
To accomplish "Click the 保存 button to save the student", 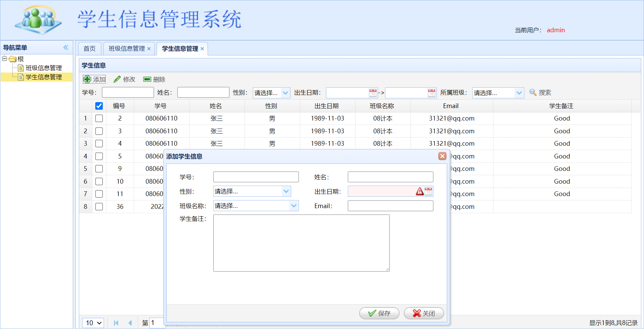I will [379, 313].
